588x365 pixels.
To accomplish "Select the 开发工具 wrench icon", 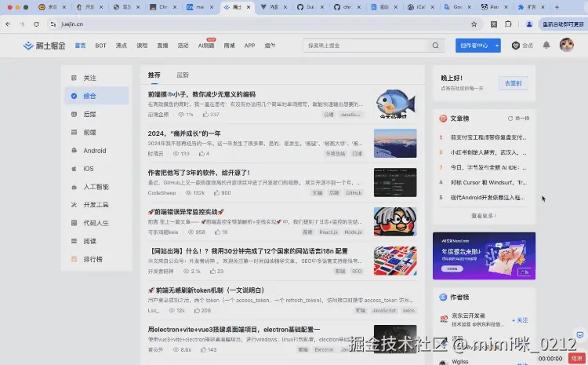I will pos(74,205).
